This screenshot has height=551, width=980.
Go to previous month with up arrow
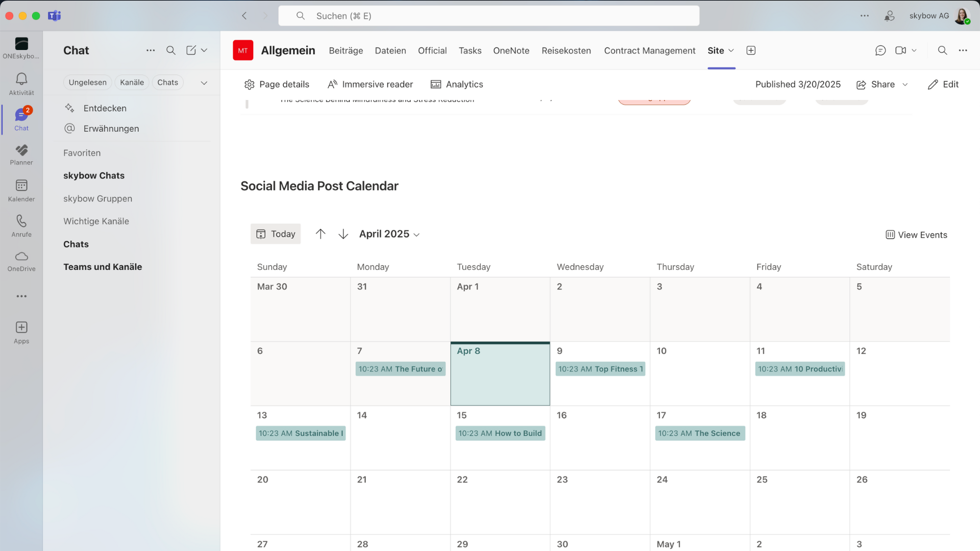tap(321, 234)
